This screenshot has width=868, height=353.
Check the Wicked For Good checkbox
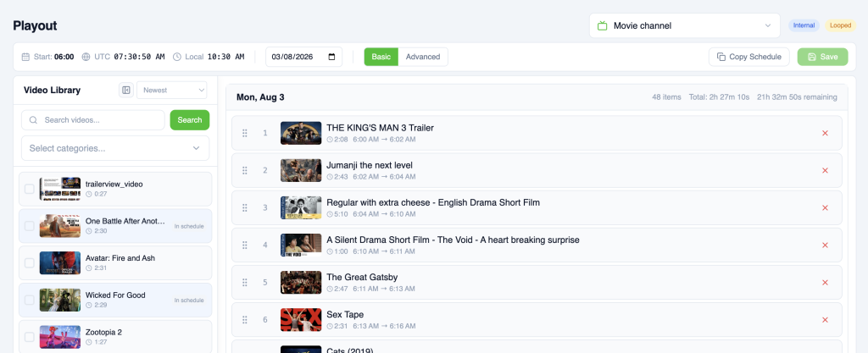click(30, 300)
